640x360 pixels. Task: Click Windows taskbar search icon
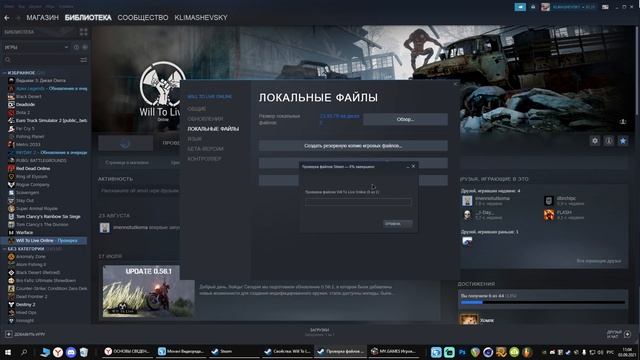click(x=24, y=352)
